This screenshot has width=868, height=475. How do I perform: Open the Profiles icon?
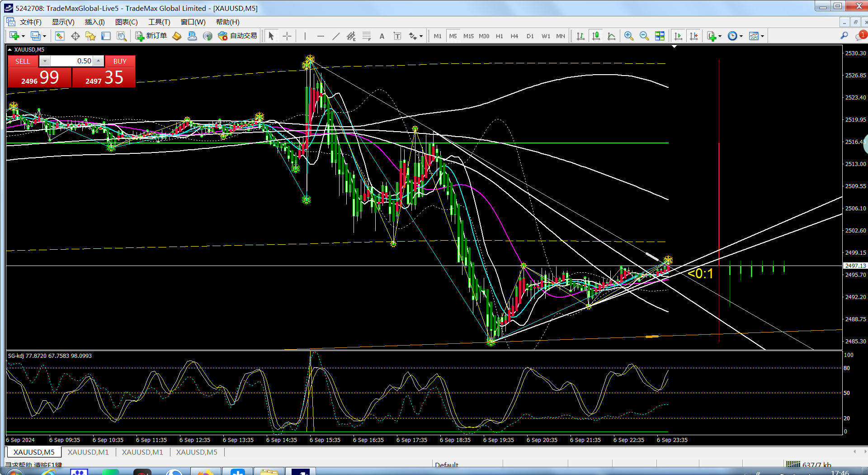(35, 36)
